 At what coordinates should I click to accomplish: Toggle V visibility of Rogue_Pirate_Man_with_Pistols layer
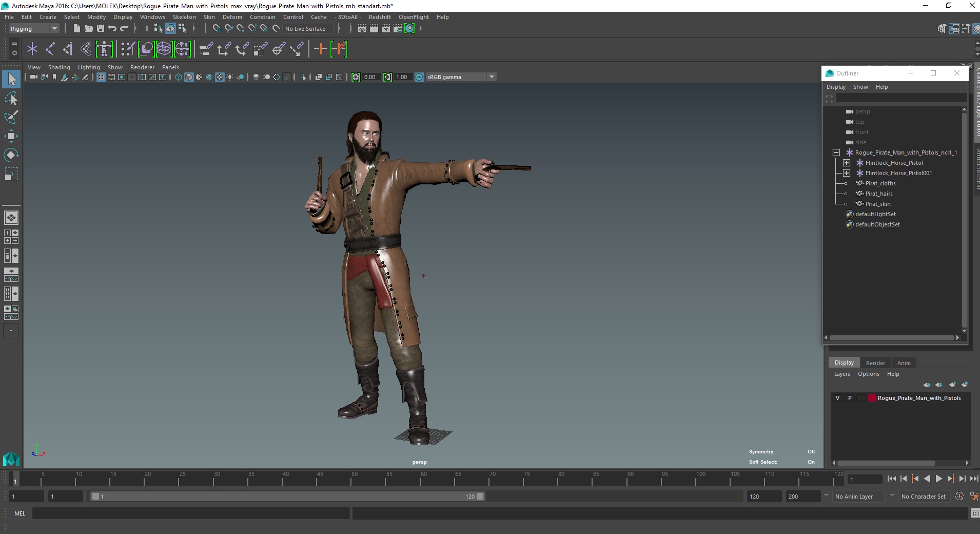coord(838,398)
